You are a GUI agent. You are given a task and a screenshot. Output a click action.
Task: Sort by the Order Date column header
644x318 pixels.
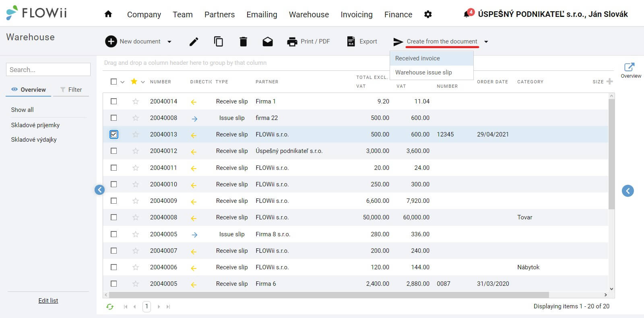coord(492,82)
